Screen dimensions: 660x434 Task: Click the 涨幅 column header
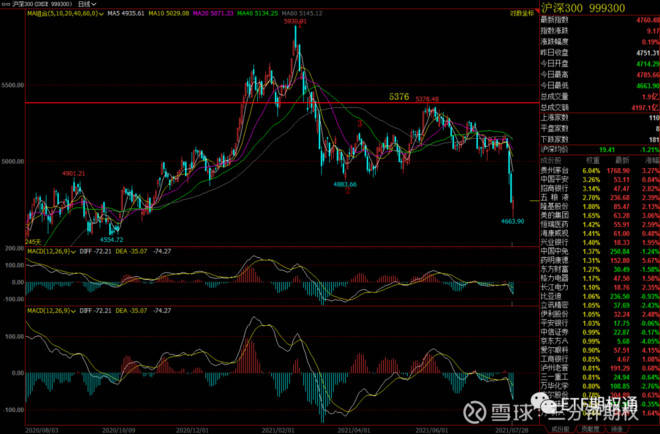(x=649, y=160)
